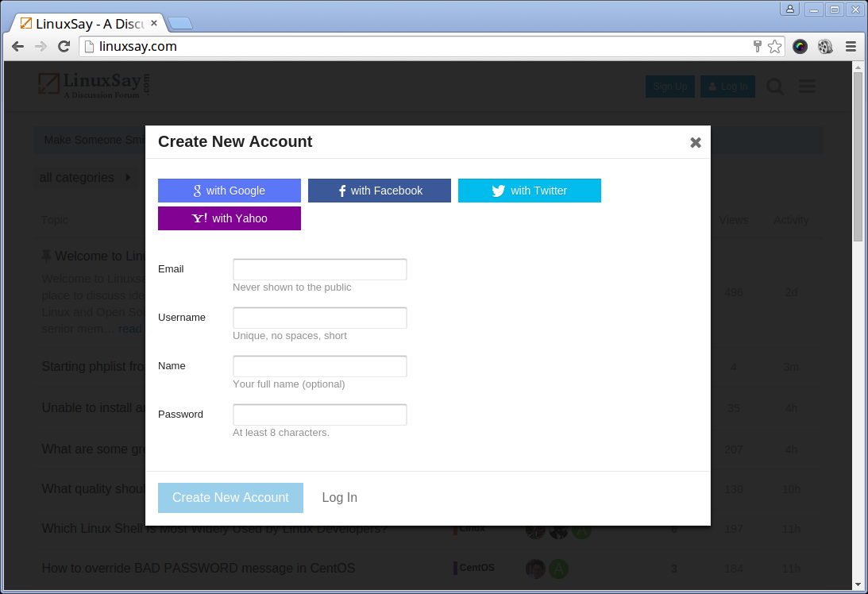Open the colorful circle extension icon
This screenshot has width=868, height=594.
[x=800, y=47]
